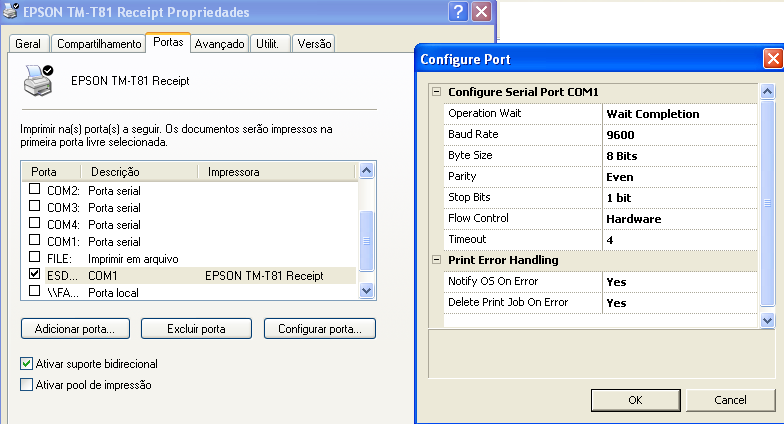Open the Baud Rate value 9600
This screenshot has height=424, width=784.
[x=680, y=135]
